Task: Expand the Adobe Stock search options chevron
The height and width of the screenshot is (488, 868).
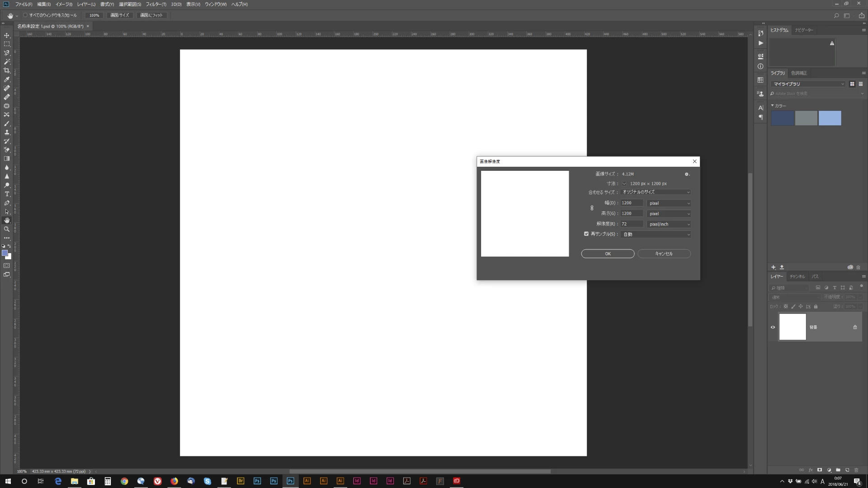Action: (x=862, y=94)
